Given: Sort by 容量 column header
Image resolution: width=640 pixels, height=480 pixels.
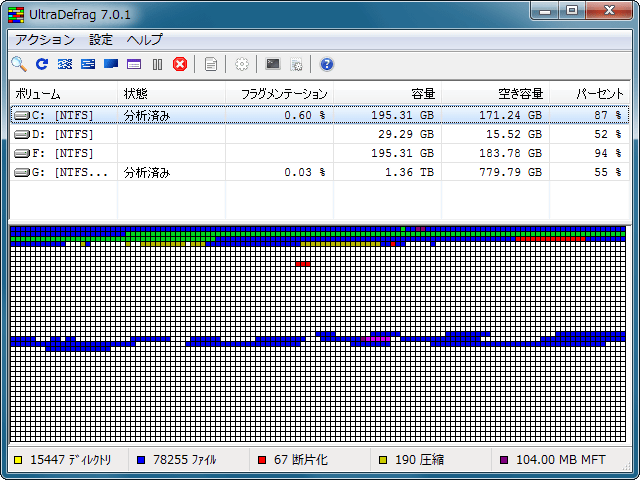Looking at the screenshot, I should click(387, 94).
